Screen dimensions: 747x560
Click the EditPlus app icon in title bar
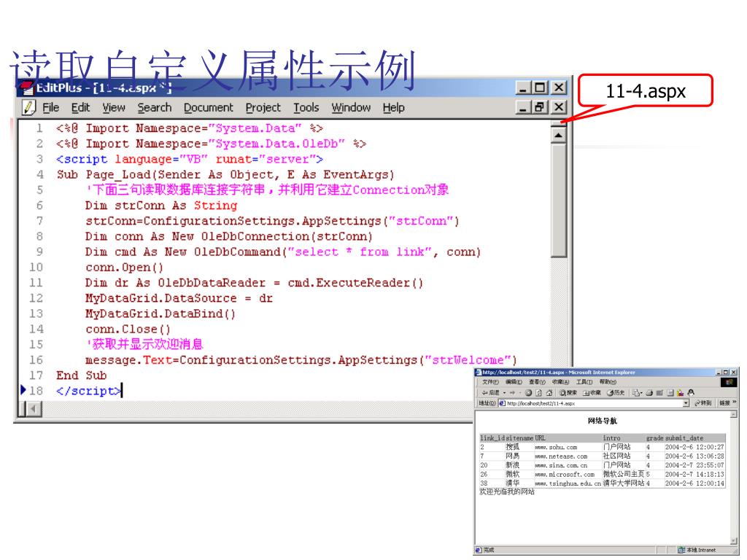pyautogui.click(x=27, y=87)
